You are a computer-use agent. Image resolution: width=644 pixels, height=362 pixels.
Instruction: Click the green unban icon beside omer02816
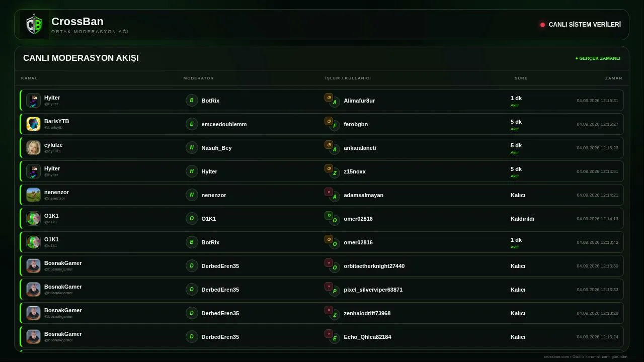point(329,216)
